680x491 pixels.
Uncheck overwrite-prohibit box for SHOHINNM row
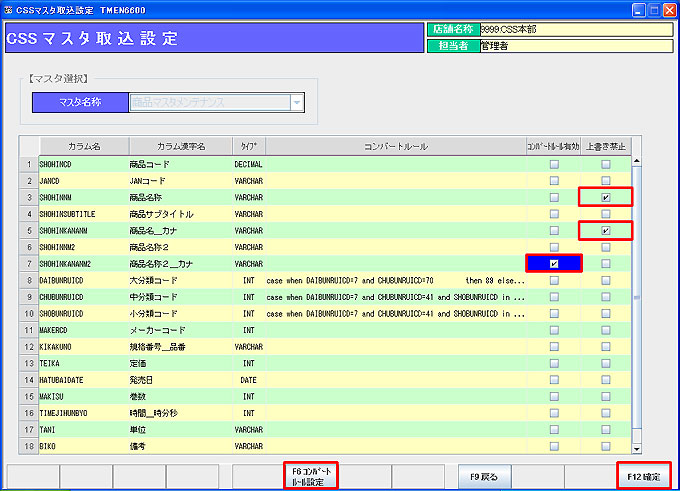(606, 197)
